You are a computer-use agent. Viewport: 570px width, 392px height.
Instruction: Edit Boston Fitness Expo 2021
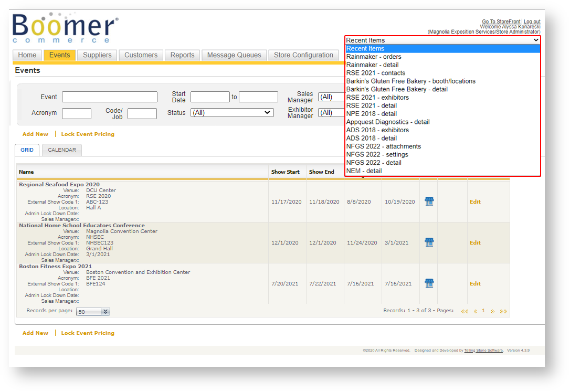[x=475, y=284]
